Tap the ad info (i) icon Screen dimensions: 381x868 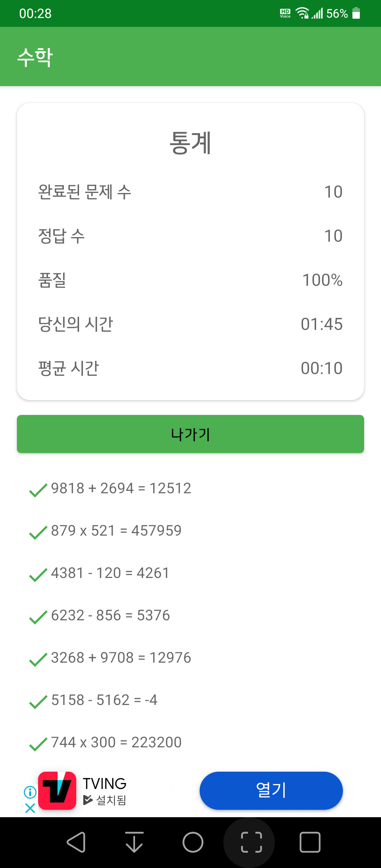pyautogui.click(x=30, y=792)
